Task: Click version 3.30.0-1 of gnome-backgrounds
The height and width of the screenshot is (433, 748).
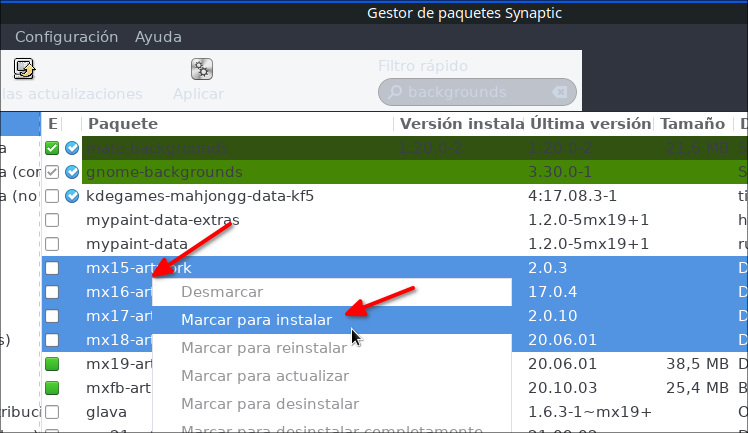Action: coord(560,172)
